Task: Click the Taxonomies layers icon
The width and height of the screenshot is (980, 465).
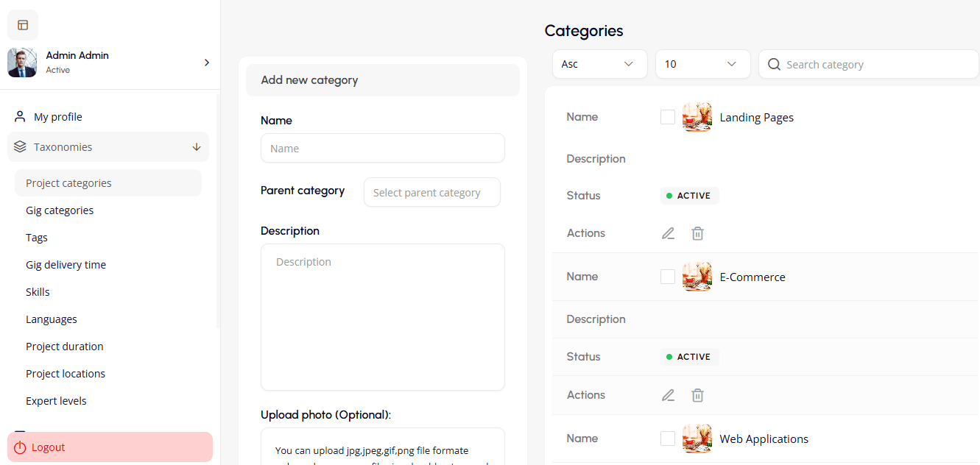Action: pyautogui.click(x=20, y=147)
